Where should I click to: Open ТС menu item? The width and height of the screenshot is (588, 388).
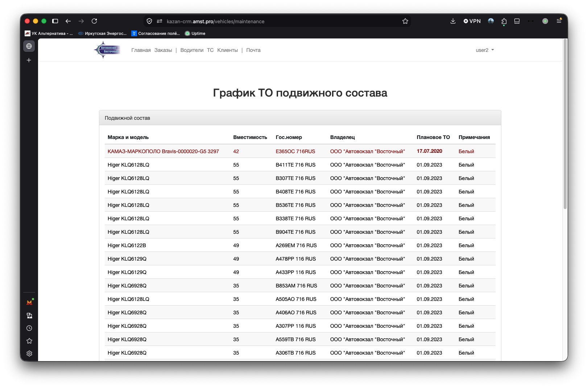[x=210, y=50]
